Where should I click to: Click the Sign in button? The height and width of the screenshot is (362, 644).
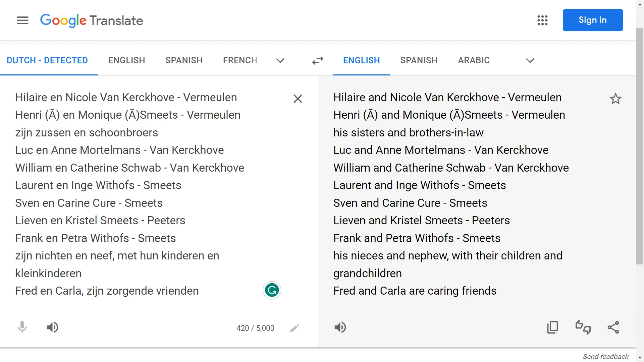click(593, 20)
